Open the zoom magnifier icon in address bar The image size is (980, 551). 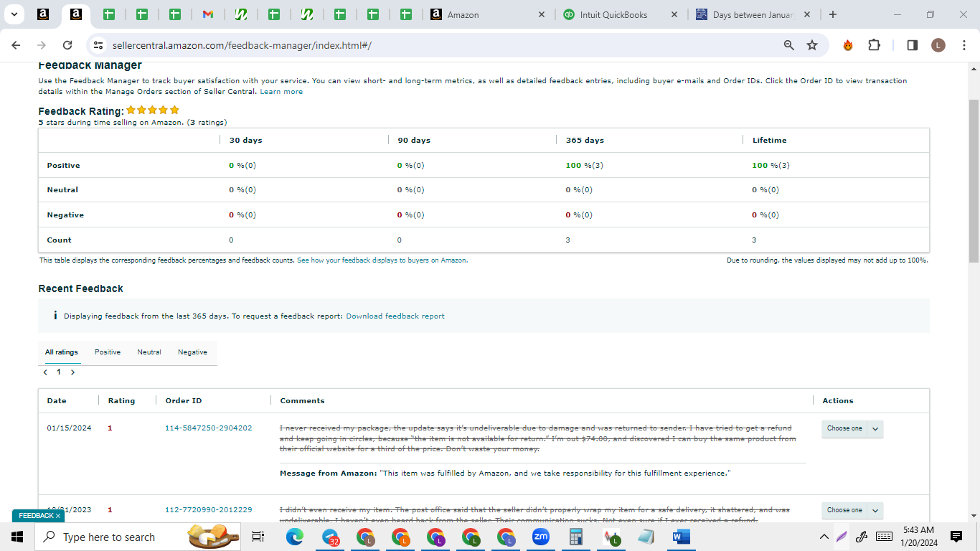[788, 45]
